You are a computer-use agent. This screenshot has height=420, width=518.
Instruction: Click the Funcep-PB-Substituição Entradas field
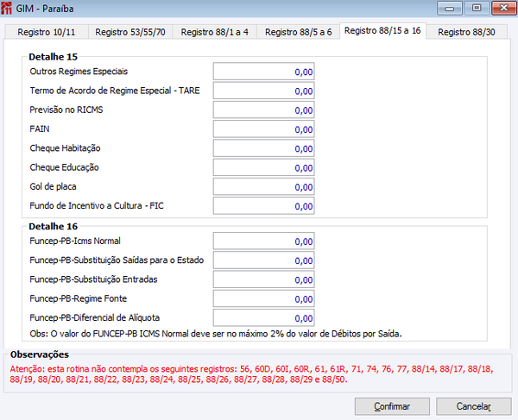pyautogui.click(x=263, y=279)
